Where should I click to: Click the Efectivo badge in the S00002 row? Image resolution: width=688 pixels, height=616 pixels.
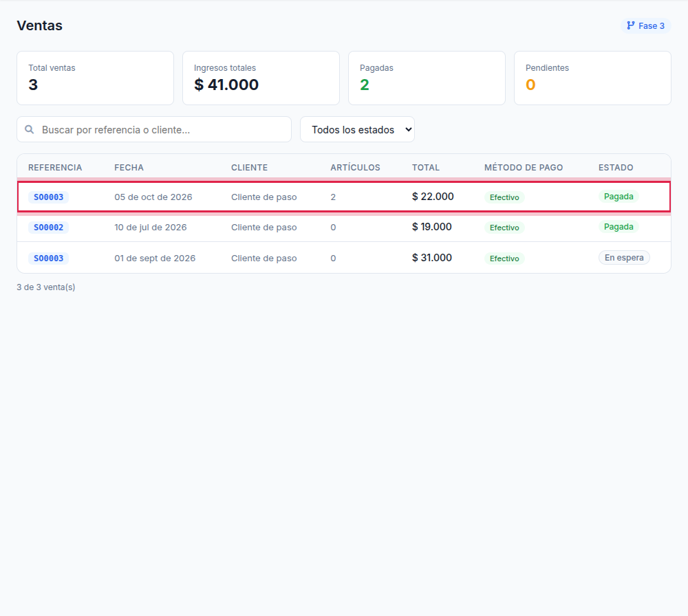[x=504, y=228]
